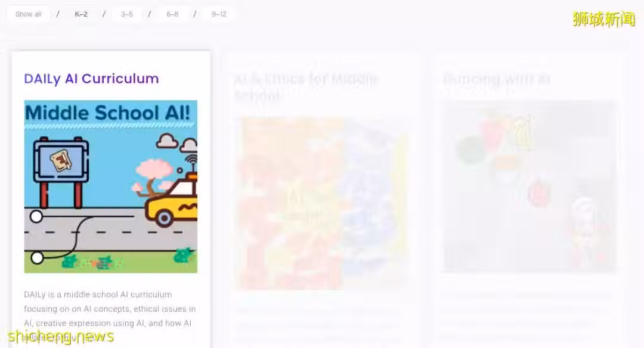Click the yellow 狮城新闻 logo watermark
The width and height of the screenshot is (644, 348).
[x=603, y=19]
